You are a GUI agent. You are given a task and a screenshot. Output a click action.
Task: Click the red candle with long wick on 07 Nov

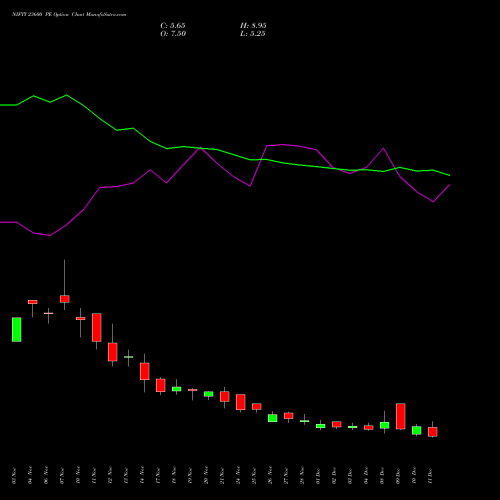(x=65, y=299)
